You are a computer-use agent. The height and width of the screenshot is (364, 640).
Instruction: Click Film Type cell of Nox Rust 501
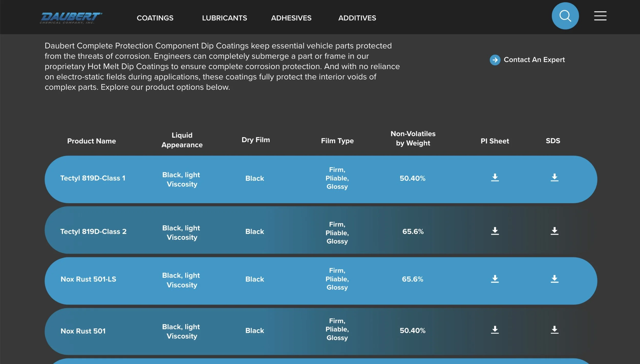point(337,329)
